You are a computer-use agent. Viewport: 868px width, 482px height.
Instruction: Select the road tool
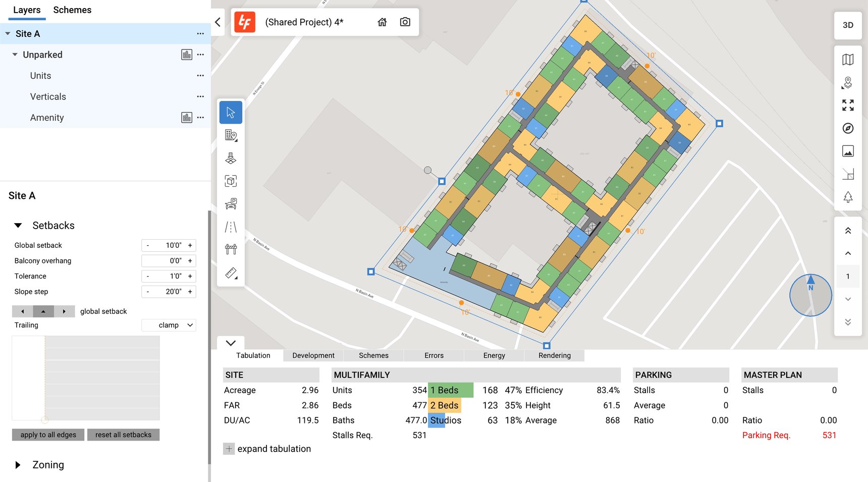point(231,227)
